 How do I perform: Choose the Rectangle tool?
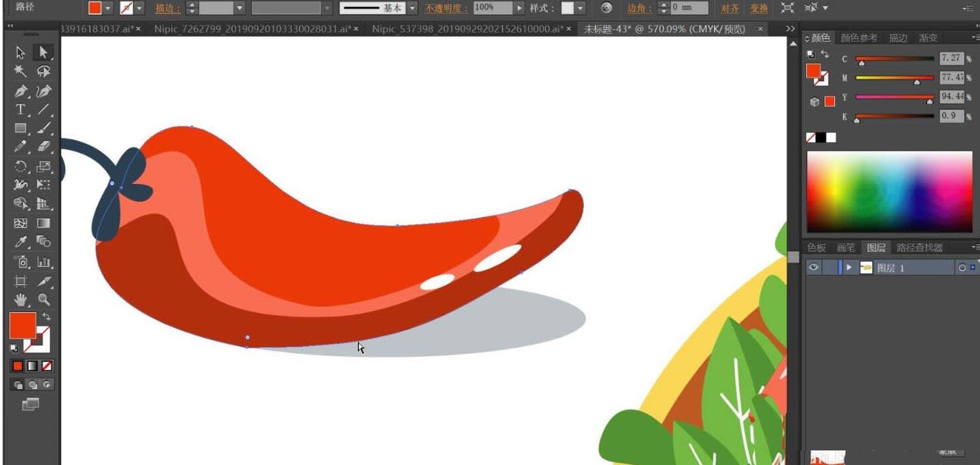20,128
